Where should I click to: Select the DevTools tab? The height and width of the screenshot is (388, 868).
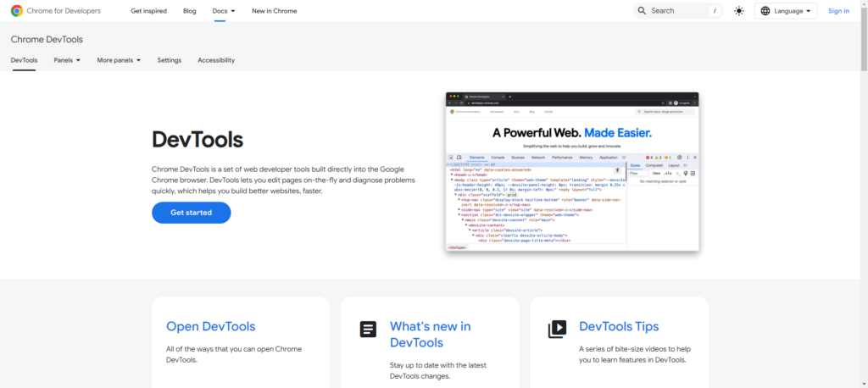click(24, 60)
